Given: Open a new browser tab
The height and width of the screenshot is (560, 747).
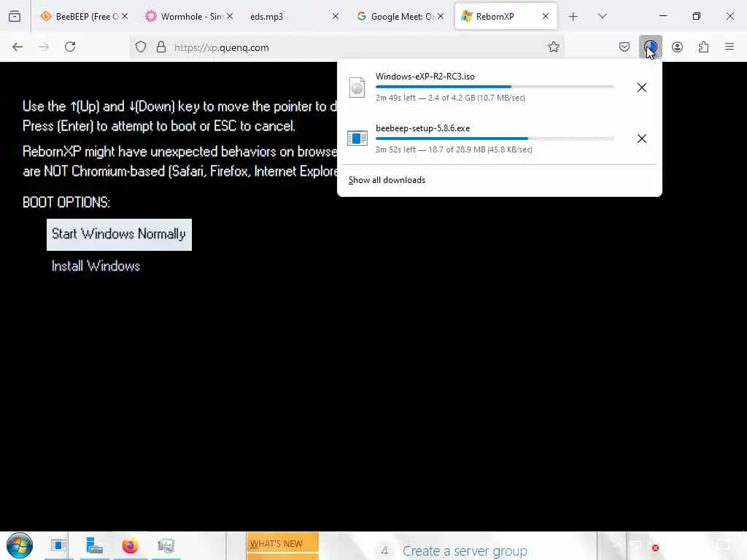Looking at the screenshot, I should (x=573, y=17).
